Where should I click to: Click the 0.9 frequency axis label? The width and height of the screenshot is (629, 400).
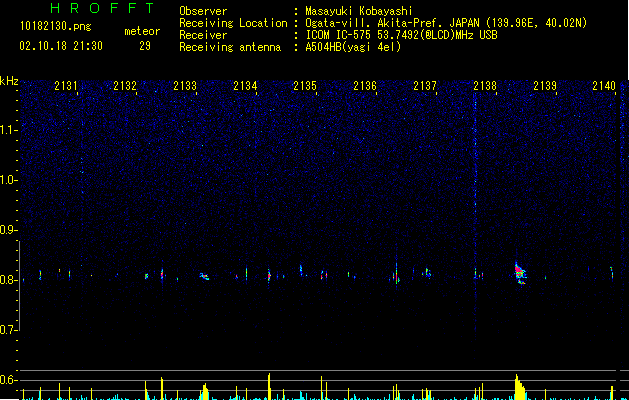(8, 230)
